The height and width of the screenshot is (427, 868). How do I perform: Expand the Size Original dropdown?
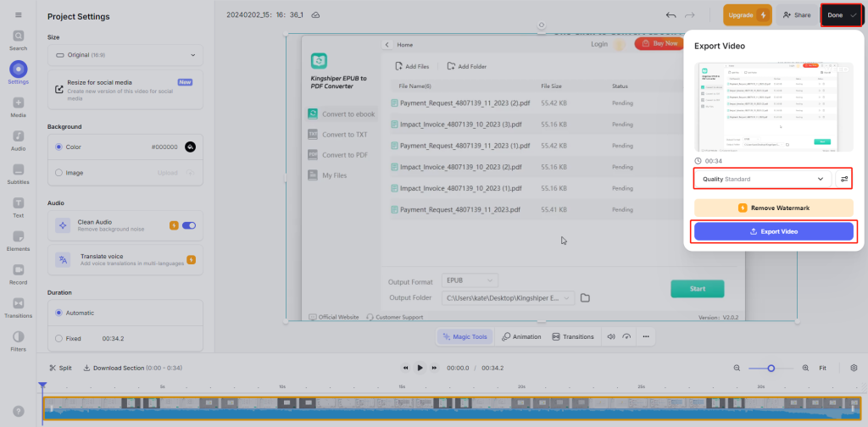[125, 55]
